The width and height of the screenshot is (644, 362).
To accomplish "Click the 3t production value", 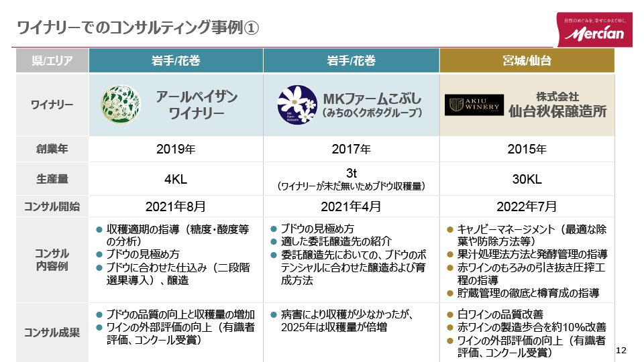I will pos(351,173).
